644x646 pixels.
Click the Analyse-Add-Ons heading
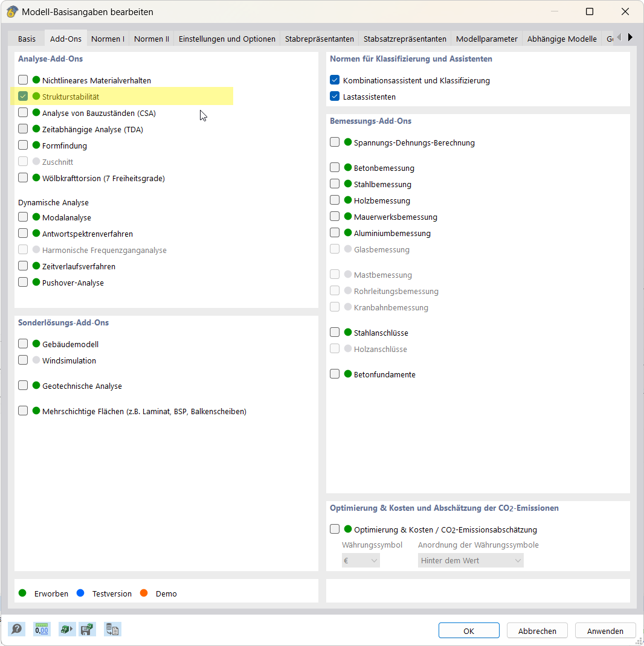[x=50, y=59]
